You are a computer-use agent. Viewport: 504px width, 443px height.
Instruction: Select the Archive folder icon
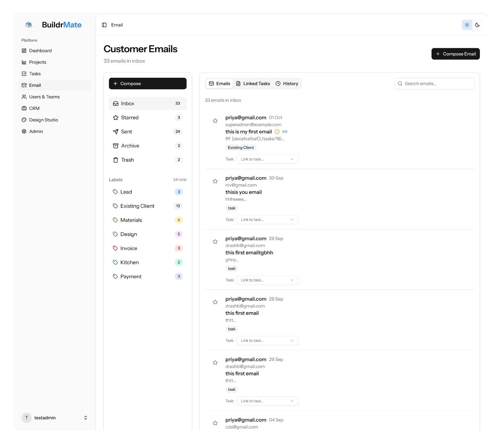pos(115,146)
